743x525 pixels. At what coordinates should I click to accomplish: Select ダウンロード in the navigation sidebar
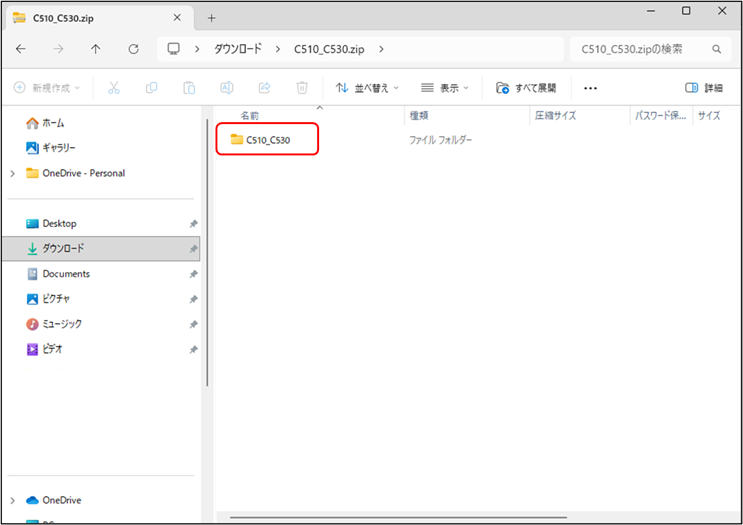pos(63,248)
